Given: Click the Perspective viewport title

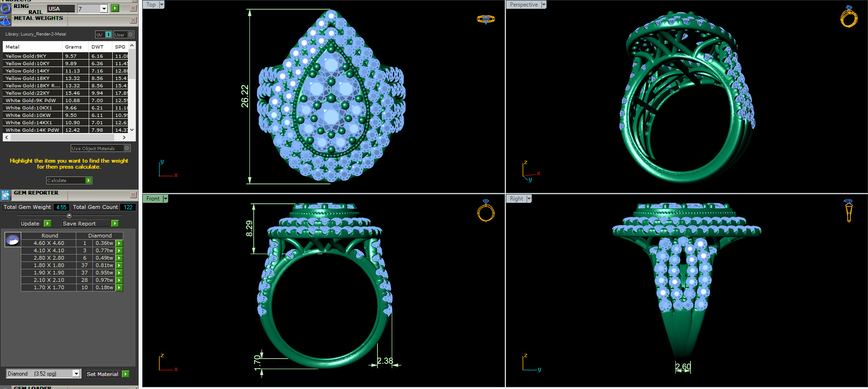Looking at the screenshot, I should coord(524,5).
